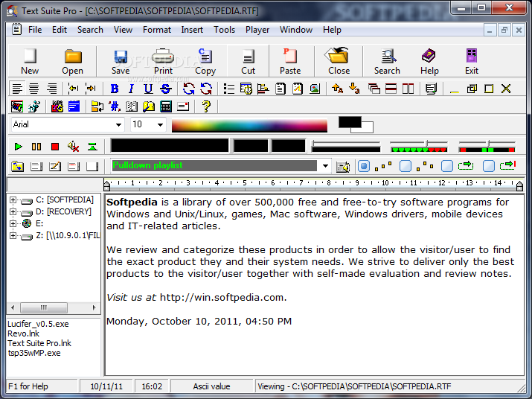The width and height of the screenshot is (532, 399).
Task: Click the black foreground color swatch
Action: 350,122
